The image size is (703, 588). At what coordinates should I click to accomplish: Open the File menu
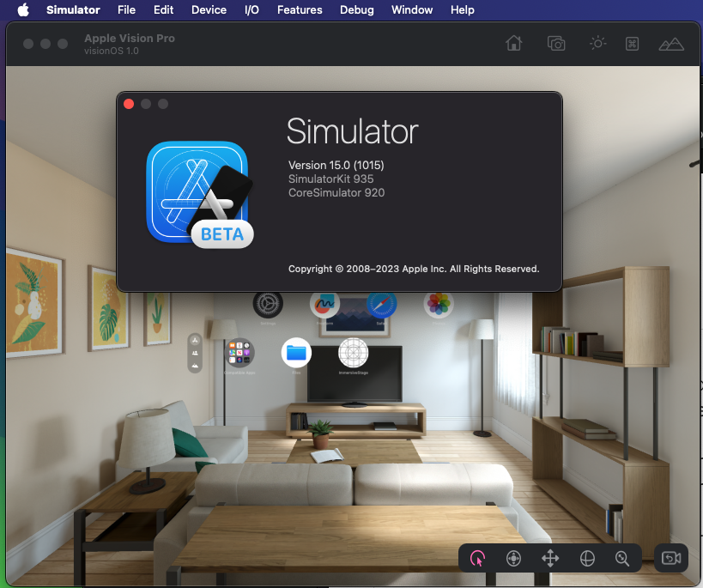pyautogui.click(x=126, y=9)
